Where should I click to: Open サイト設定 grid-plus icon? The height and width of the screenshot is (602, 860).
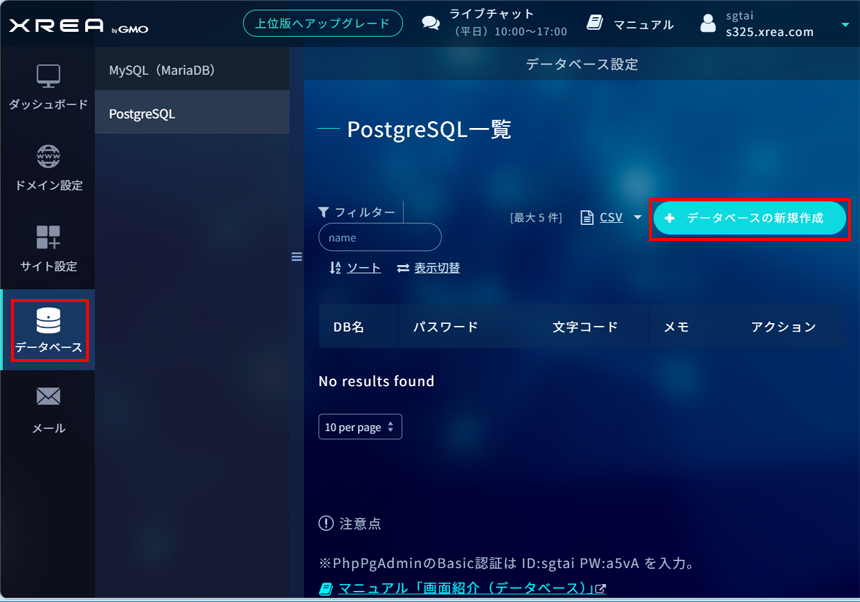pyautogui.click(x=48, y=237)
